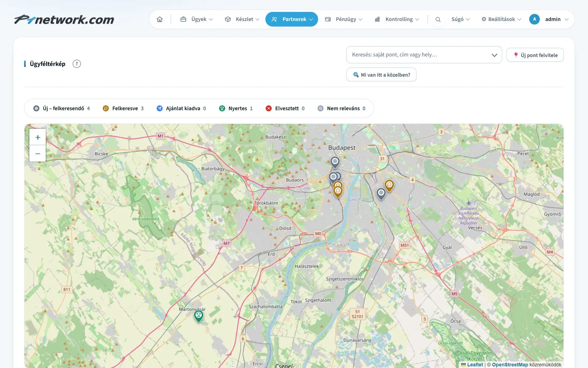Click Mi van itt a közelben button
The height and width of the screenshot is (368, 588).
tap(381, 75)
